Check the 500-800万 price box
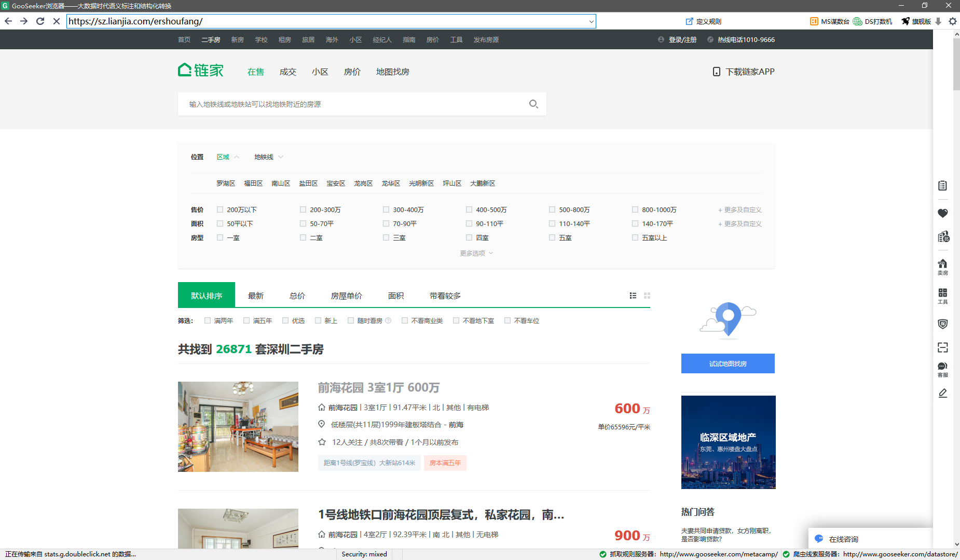The width and height of the screenshot is (960, 560). (x=552, y=209)
